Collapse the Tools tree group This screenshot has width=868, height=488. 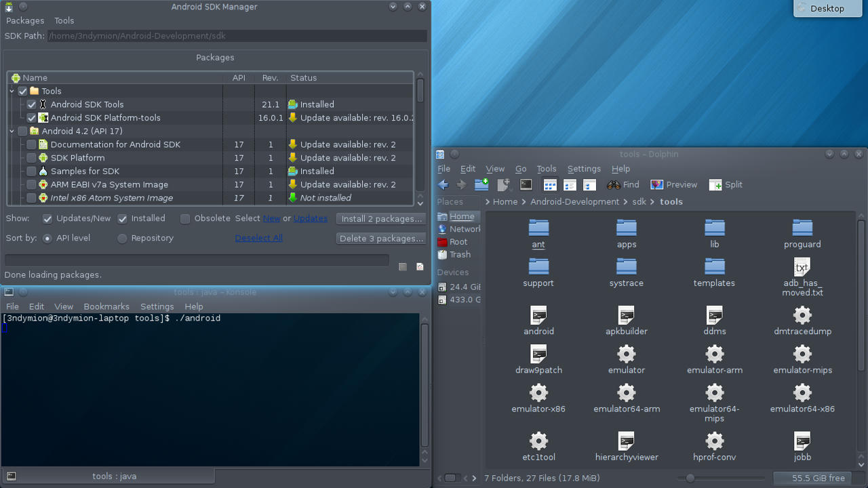pos(12,91)
